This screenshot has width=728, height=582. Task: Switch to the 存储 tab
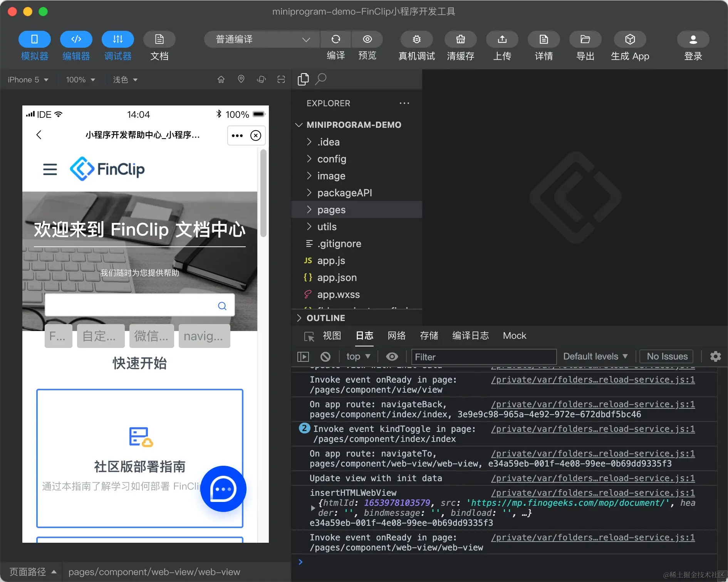(429, 336)
